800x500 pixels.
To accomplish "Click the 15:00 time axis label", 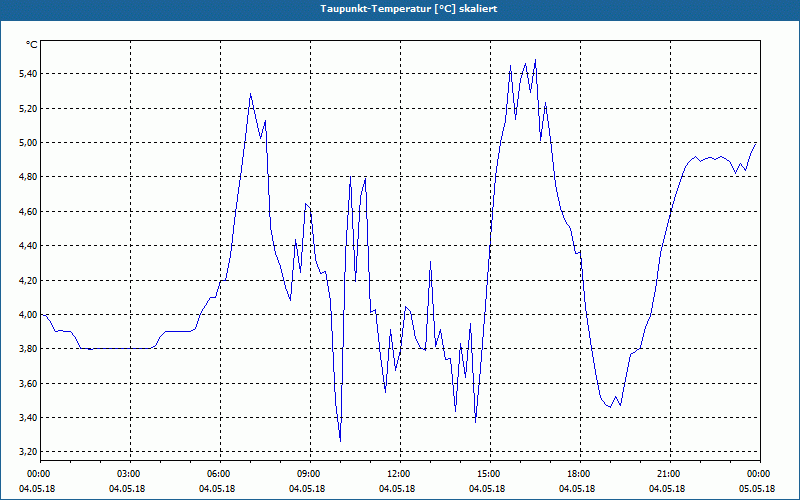I will [x=490, y=474].
